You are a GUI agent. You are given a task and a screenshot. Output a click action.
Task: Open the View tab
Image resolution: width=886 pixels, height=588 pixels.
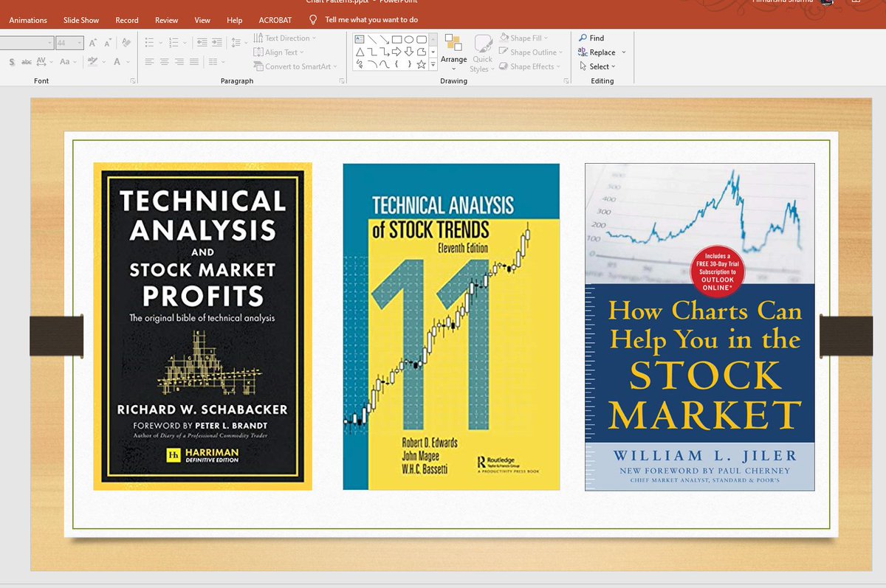point(202,20)
